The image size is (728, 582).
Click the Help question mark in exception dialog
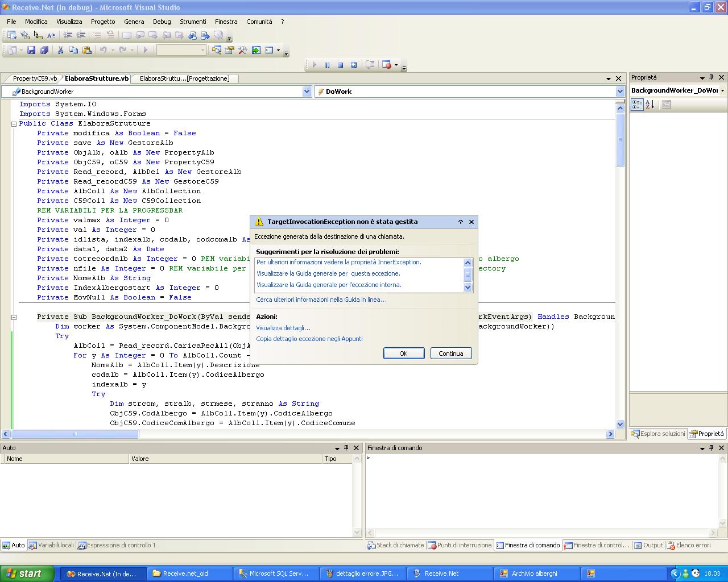461,222
